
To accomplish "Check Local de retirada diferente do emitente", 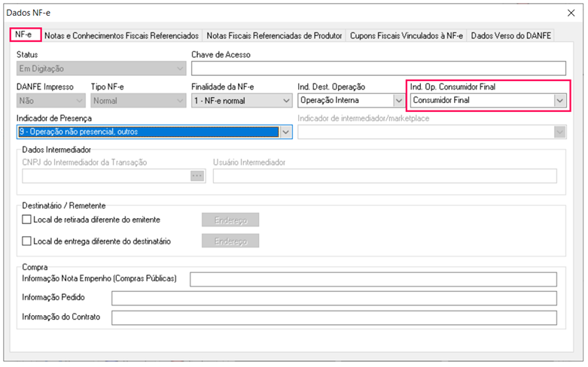I will [x=28, y=220].
